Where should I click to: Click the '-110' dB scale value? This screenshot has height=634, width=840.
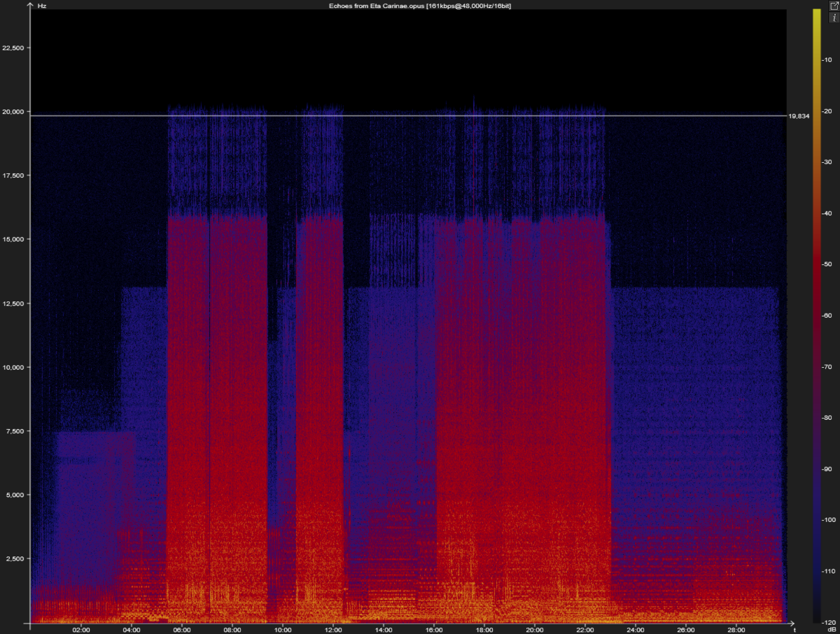(x=828, y=571)
